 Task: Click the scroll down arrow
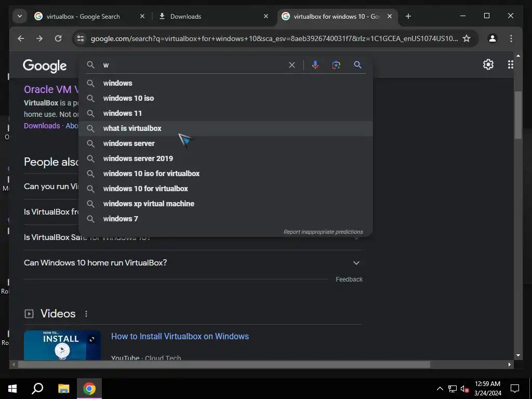[518, 355]
